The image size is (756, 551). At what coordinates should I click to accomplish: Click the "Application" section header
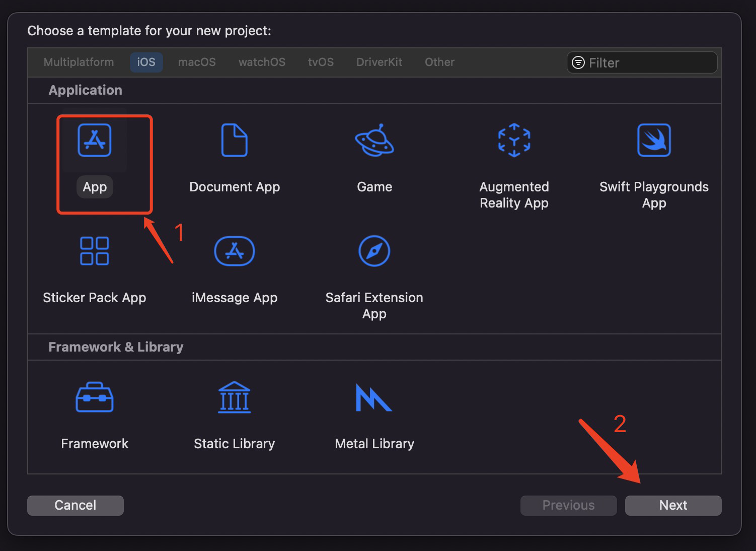point(86,90)
